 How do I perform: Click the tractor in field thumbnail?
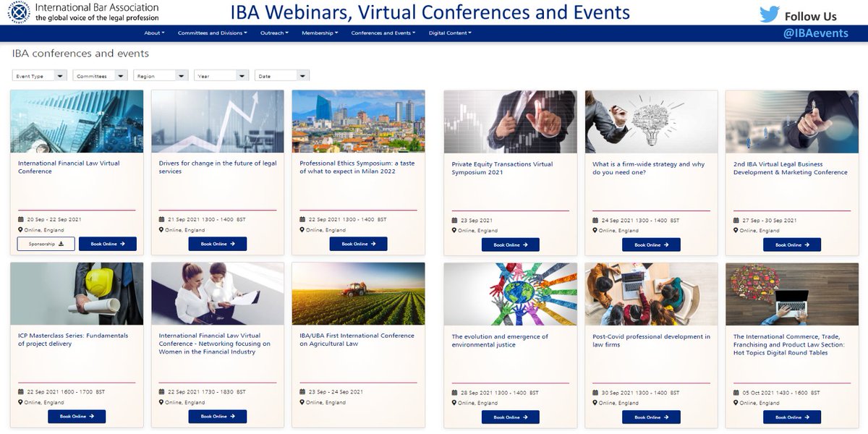[x=358, y=293]
